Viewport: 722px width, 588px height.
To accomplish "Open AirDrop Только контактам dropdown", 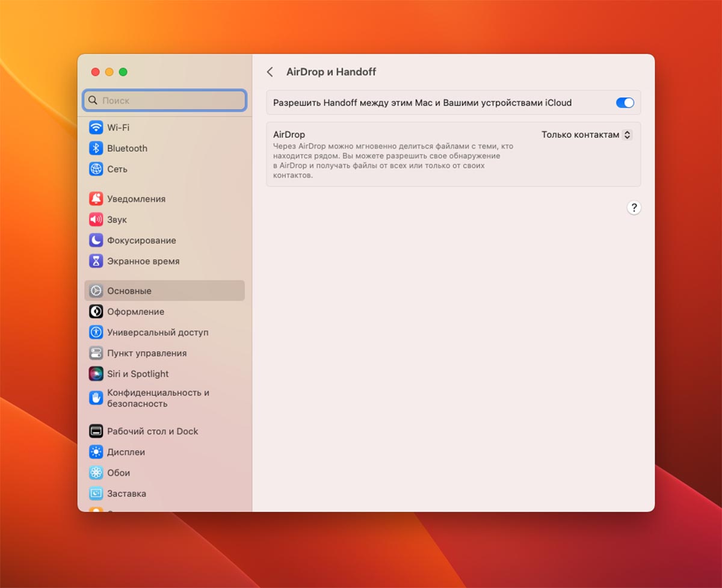I will (x=586, y=135).
